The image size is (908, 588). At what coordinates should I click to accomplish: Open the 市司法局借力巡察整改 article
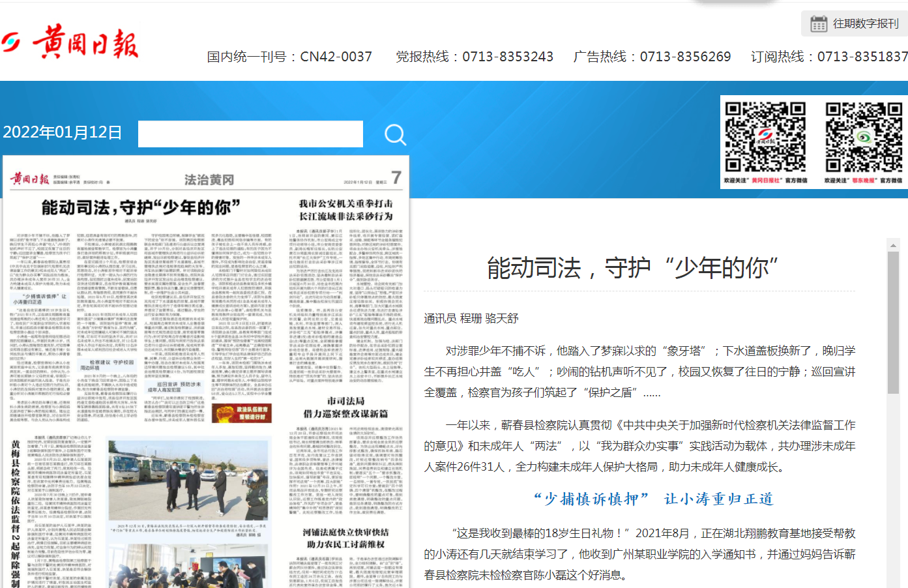point(345,407)
